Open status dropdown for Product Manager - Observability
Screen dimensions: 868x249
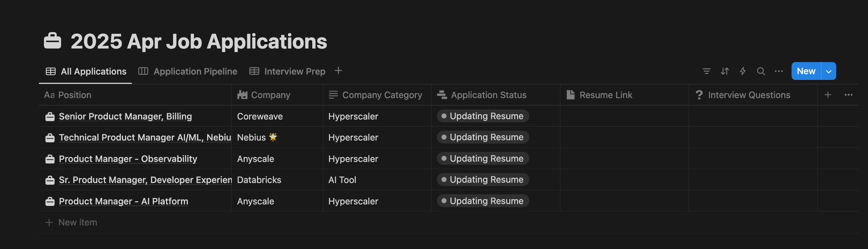coord(483,158)
